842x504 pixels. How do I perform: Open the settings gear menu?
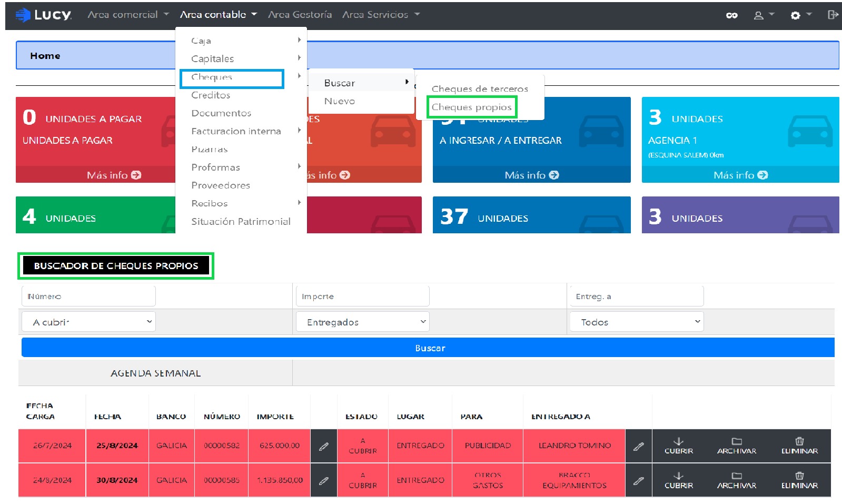click(801, 15)
